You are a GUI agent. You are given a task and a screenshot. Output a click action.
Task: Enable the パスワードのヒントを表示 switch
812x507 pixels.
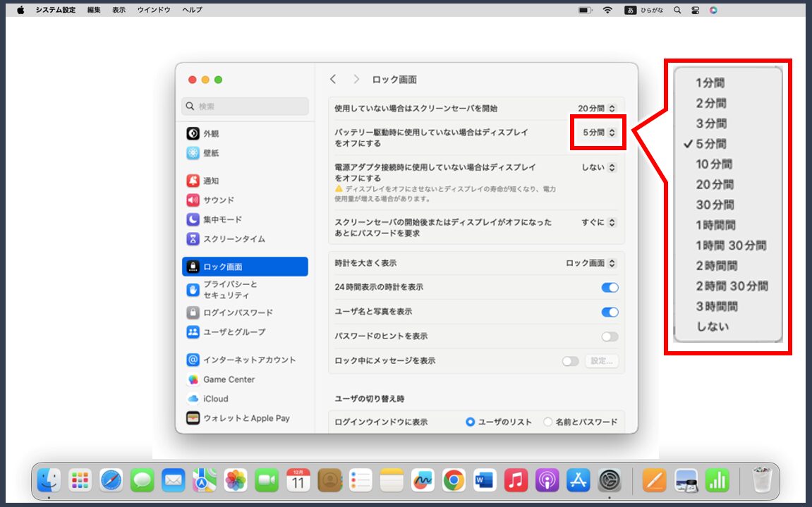pyautogui.click(x=608, y=336)
